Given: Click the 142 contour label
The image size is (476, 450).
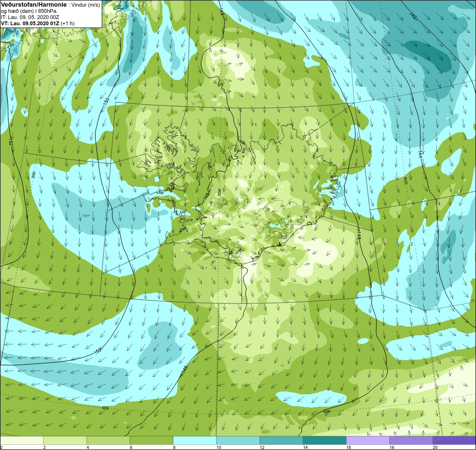Looking at the screenshot, I should click(413, 16).
